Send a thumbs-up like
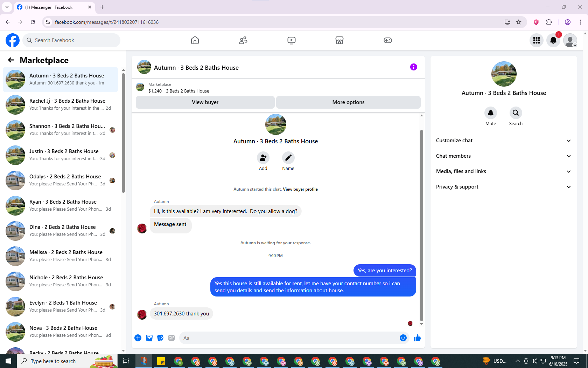 (417, 338)
